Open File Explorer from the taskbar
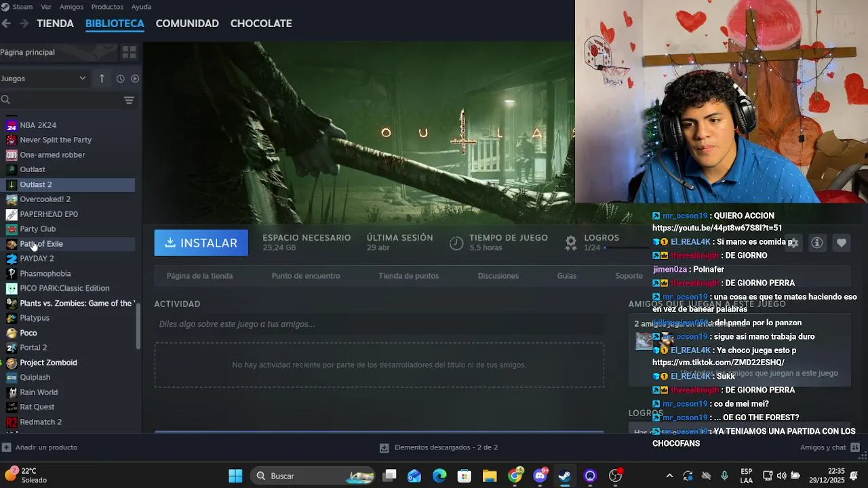 490,476
